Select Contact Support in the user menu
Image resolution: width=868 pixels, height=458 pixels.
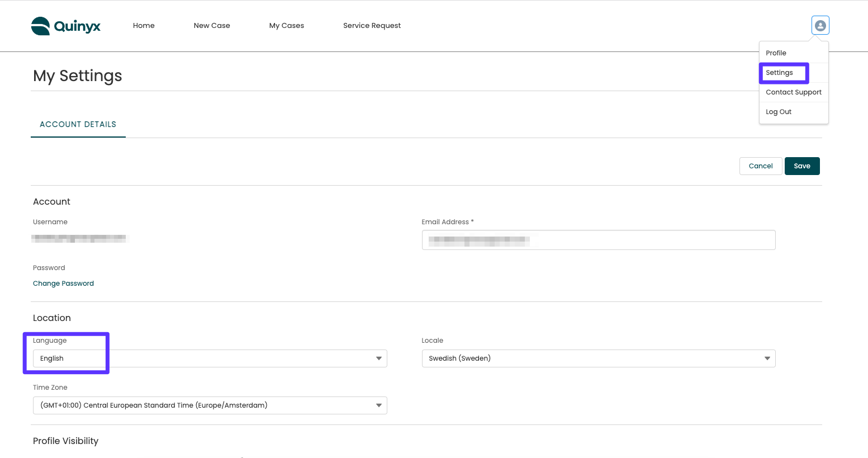click(x=793, y=92)
